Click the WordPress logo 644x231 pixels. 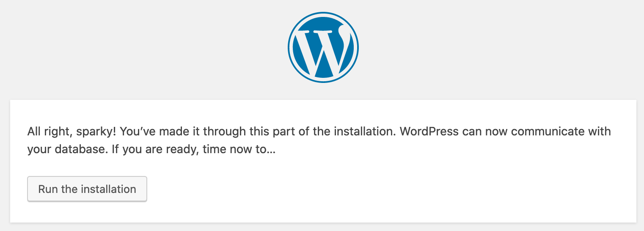(x=323, y=47)
